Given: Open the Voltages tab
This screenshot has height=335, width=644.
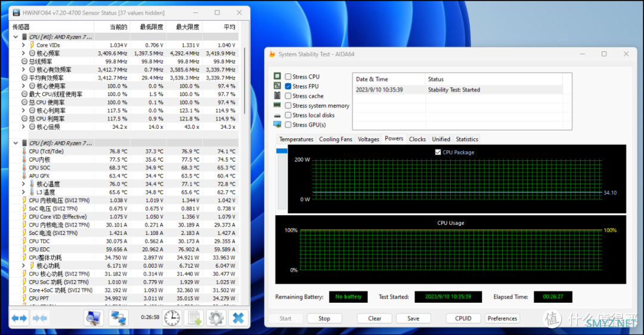Looking at the screenshot, I should click(369, 139).
